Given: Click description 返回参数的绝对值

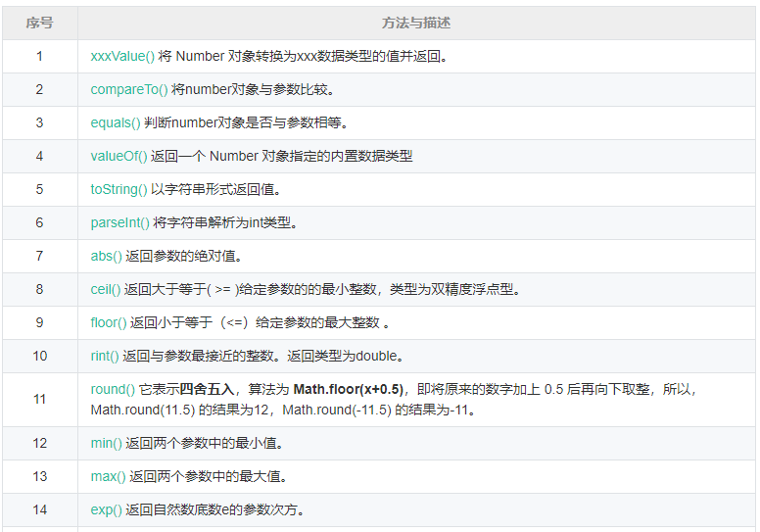Looking at the screenshot, I should [184, 256].
